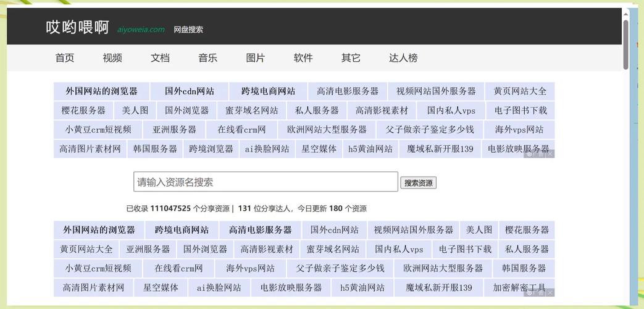Open h5黄油网站 link below the statistics line
This screenshot has height=309, width=644.
pos(362,287)
